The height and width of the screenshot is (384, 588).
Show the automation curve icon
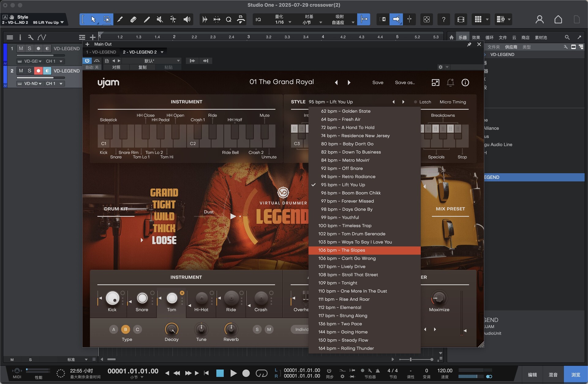pyautogui.click(x=42, y=37)
